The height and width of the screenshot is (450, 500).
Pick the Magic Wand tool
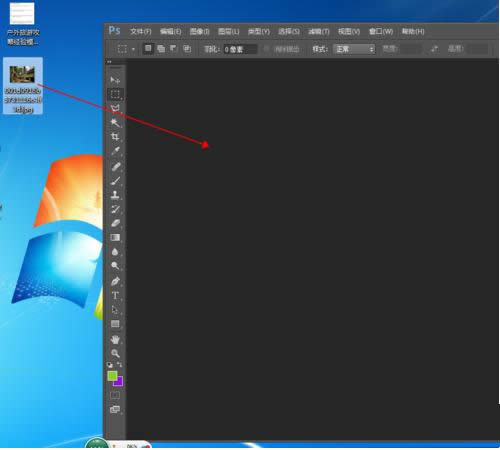pos(115,122)
